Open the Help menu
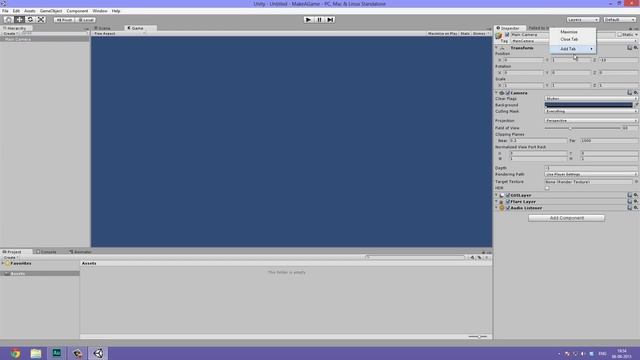The width and height of the screenshot is (640, 360). pos(116,11)
